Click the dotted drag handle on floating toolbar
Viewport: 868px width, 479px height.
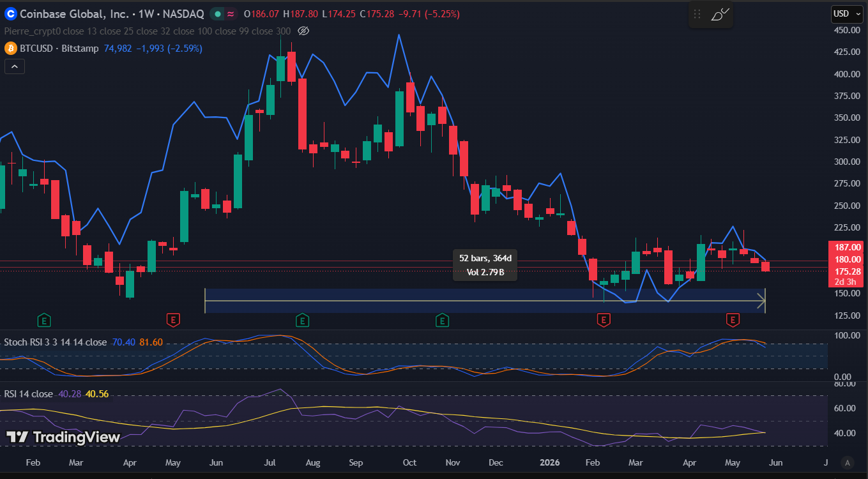[x=697, y=14]
